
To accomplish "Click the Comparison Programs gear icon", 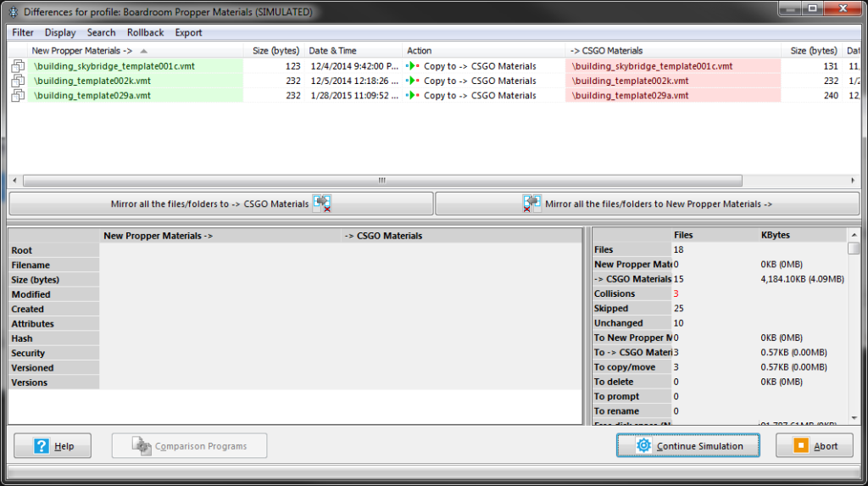I will [142, 445].
